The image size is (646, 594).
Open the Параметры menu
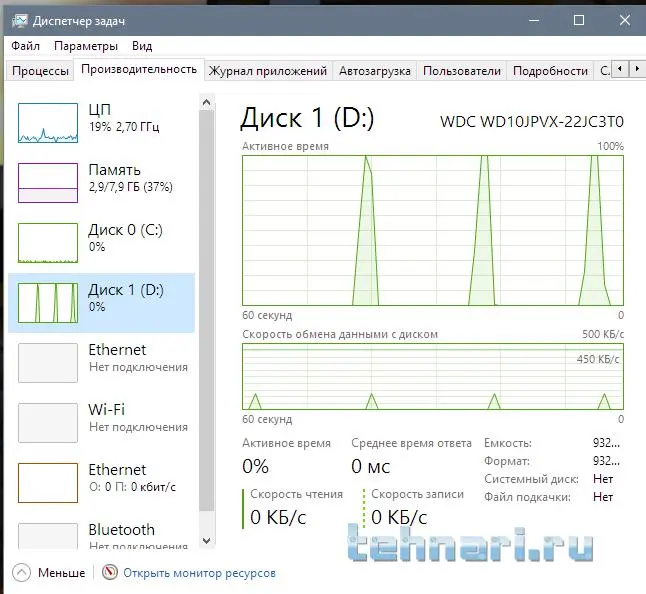(x=86, y=46)
